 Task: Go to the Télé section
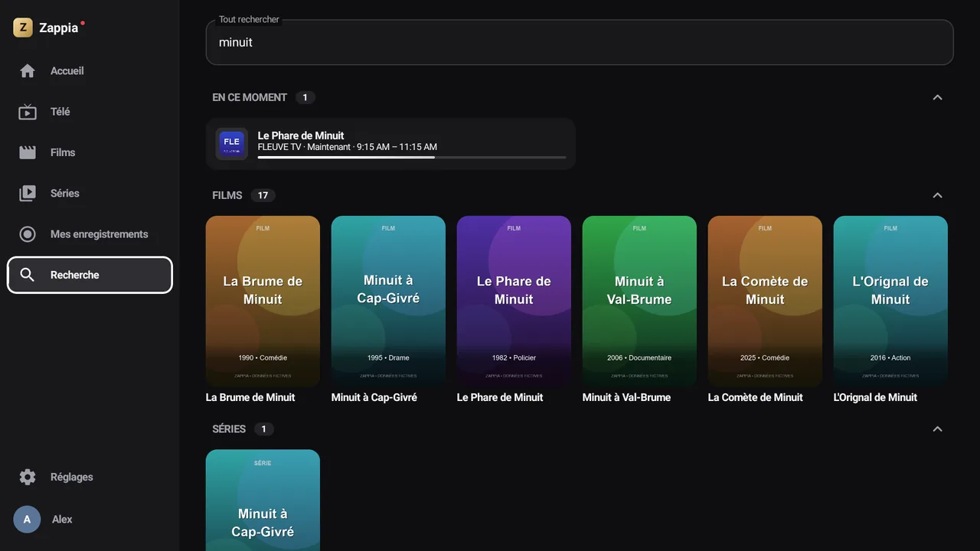click(90, 112)
